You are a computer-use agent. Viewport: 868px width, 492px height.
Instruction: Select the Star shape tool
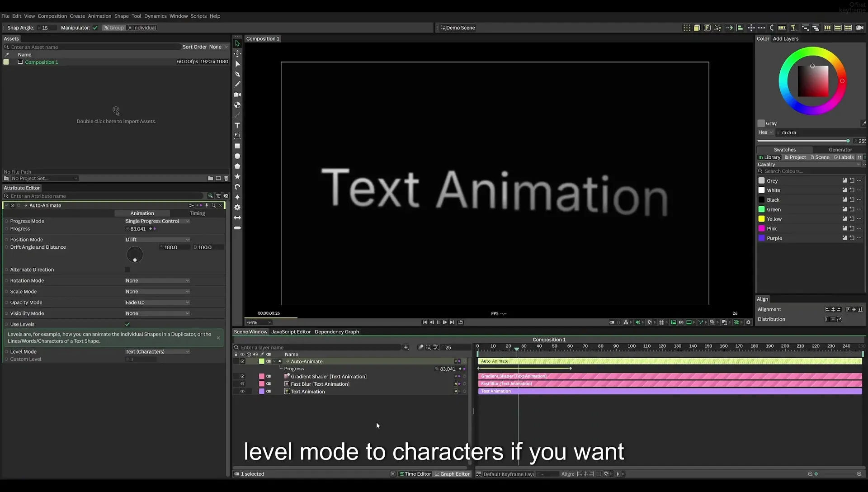point(237,176)
